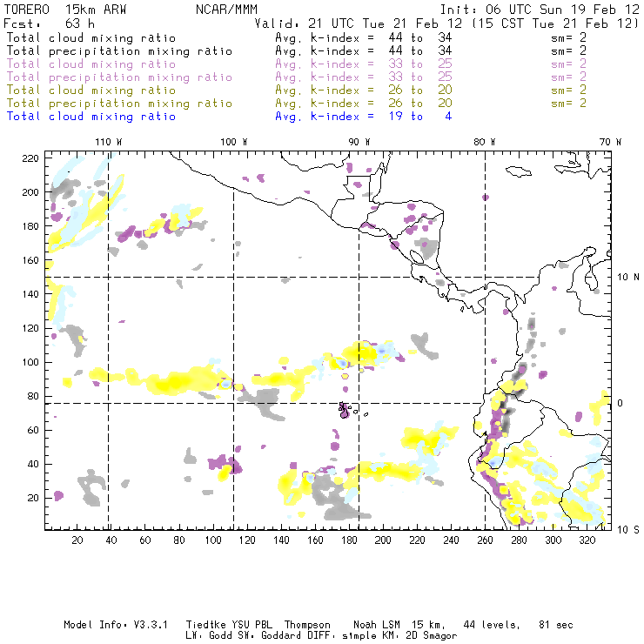
Task: Click the "Valid: 21 UTC Tue 21 Feb 12" text
Action: (358, 23)
